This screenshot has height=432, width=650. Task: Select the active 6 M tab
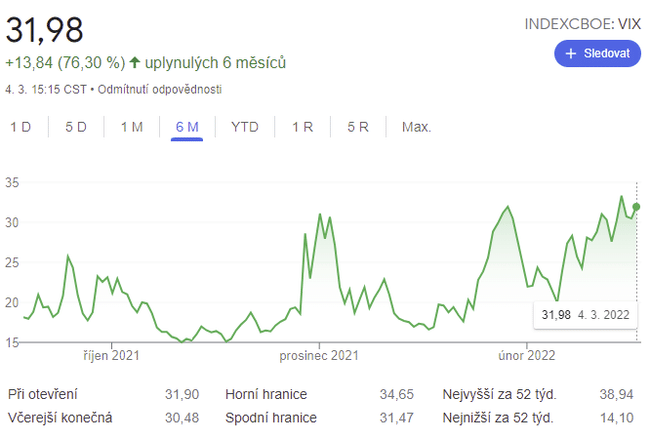(x=187, y=127)
